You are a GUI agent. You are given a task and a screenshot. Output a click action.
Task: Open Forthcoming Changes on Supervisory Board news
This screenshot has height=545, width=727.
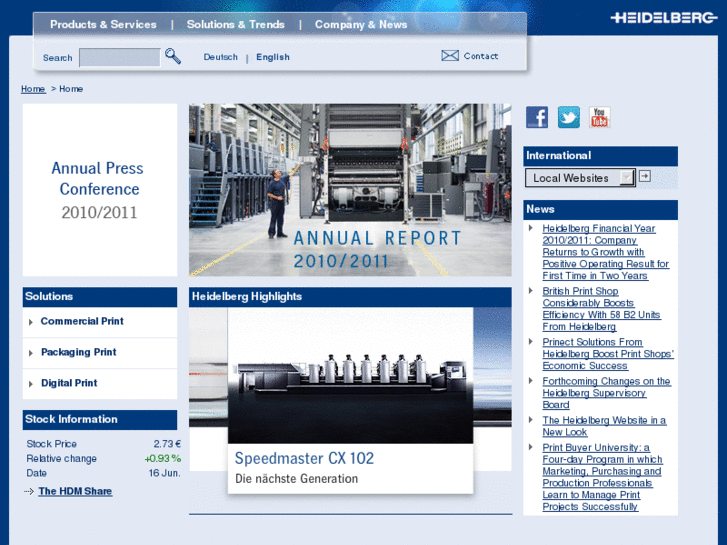[x=606, y=393]
